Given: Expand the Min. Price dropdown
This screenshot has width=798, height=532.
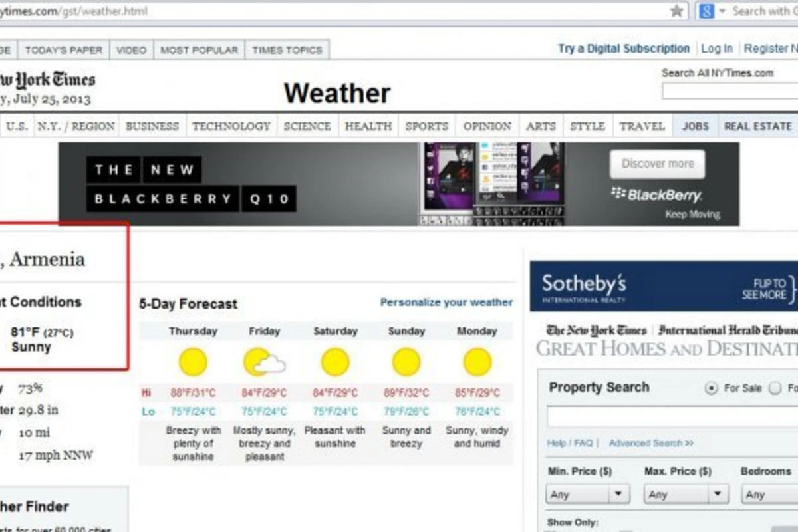Looking at the screenshot, I should click(x=588, y=494).
